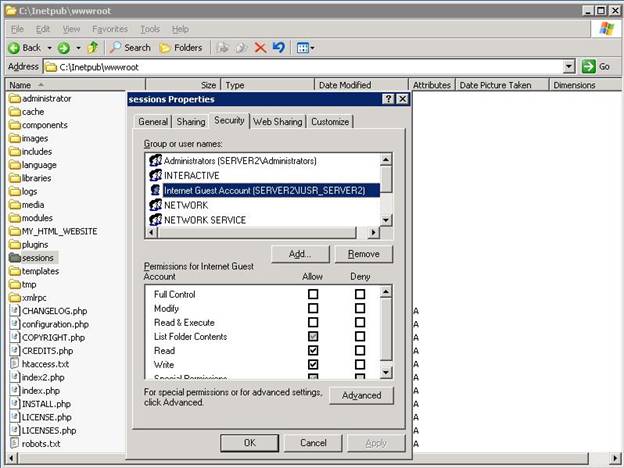Image resolution: width=624 pixels, height=468 pixels.
Task: Expand the Address bar dropdown
Action: click(569, 66)
